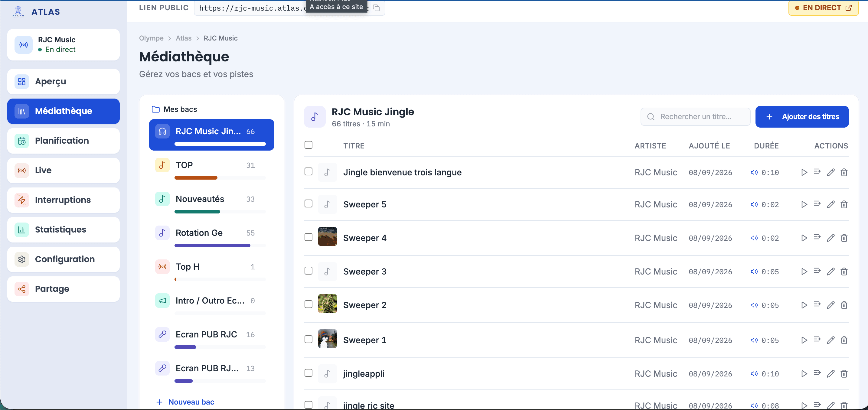This screenshot has width=868, height=410.
Task: Delete the jingleappli track
Action: (x=844, y=374)
